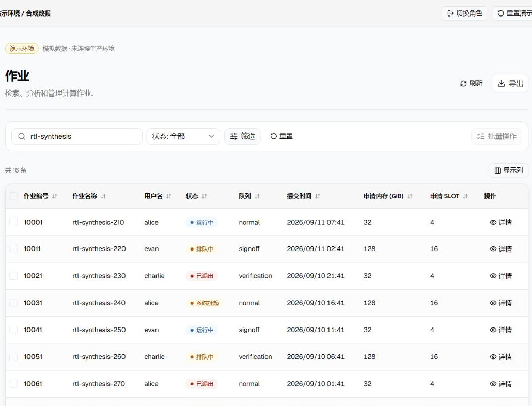This screenshot has width=532, height=406.
Task: Refresh the job list with 刷新
Action: [471, 83]
